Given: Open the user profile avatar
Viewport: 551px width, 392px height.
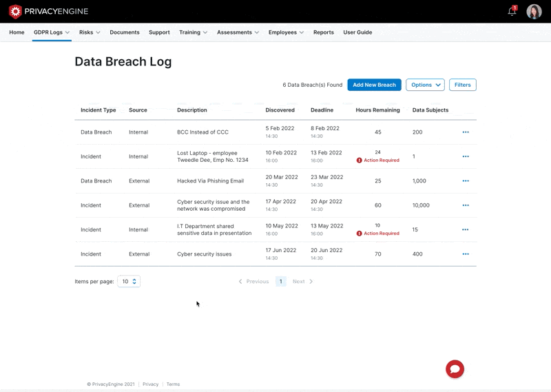Looking at the screenshot, I should click(534, 11).
